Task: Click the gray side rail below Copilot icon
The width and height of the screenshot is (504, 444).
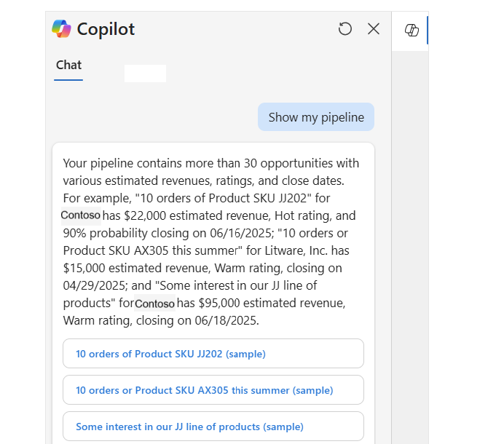Action: click(x=410, y=247)
